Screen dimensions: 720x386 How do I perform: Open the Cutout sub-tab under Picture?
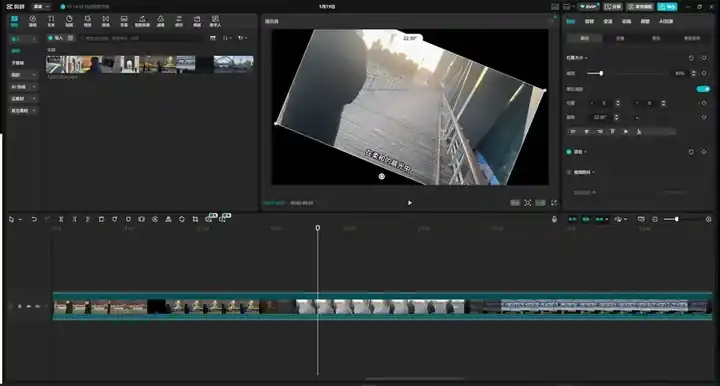point(620,38)
